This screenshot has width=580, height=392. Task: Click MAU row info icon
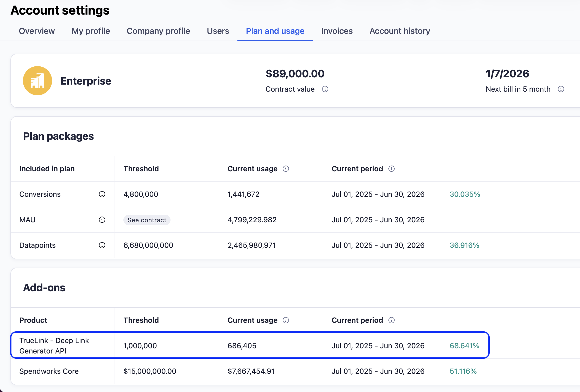pyautogui.click(x=102, y=220)
